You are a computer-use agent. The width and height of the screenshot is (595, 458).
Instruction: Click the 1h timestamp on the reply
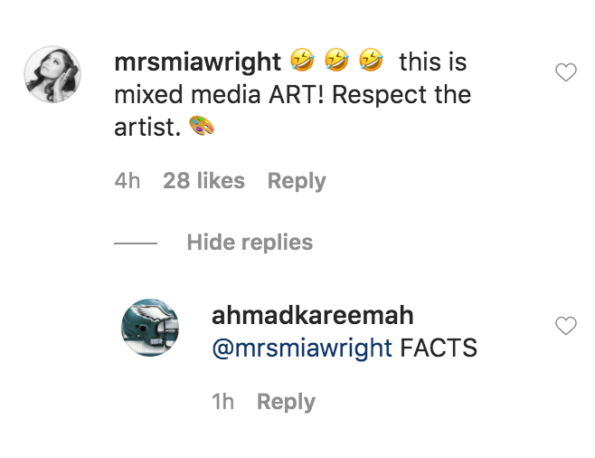(x=223, y=401)
